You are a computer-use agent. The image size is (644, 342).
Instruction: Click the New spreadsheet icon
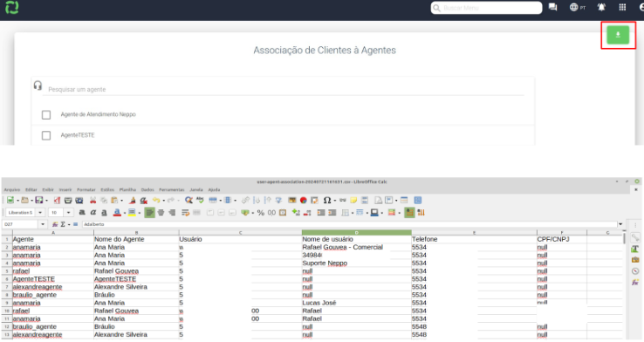(10, 200)
